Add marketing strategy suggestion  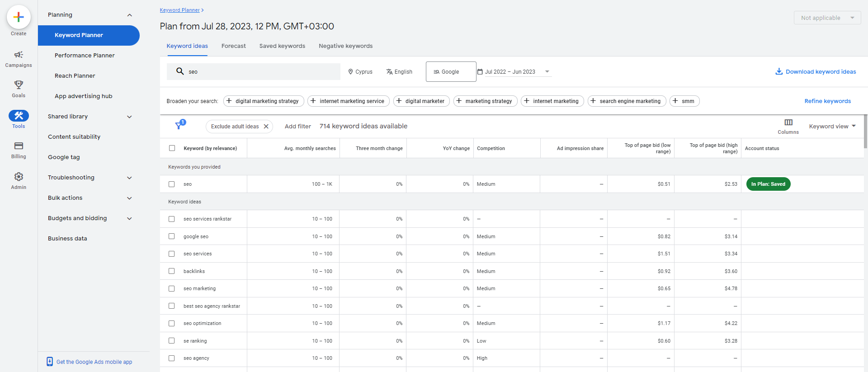[x=486, y=101]
